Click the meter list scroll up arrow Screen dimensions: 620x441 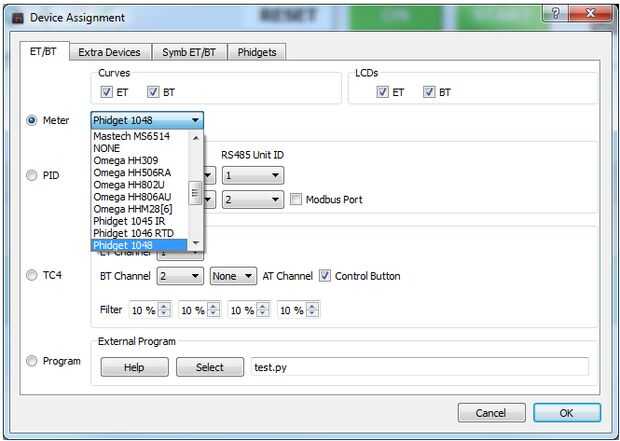(196, 138)
